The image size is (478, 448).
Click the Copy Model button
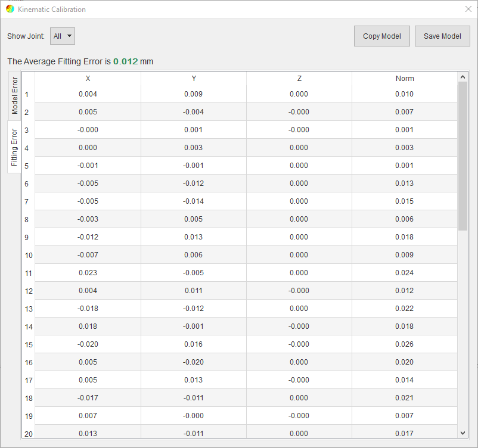(x=381, y=36)
